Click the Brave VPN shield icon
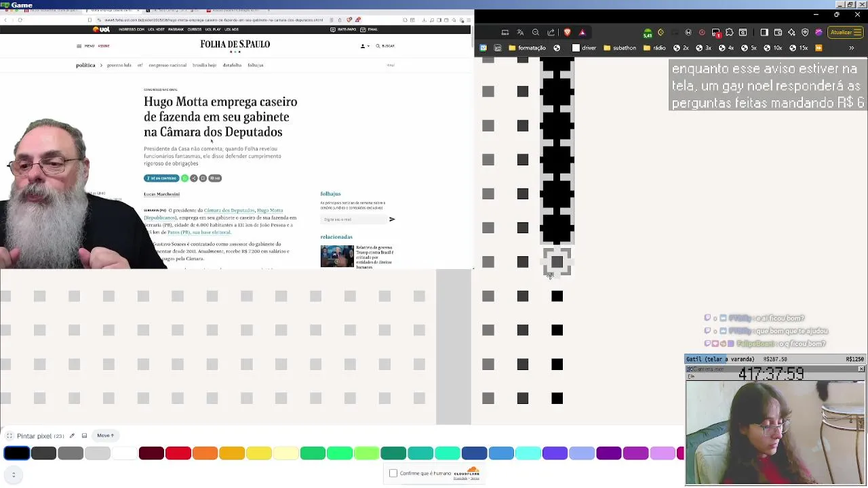 pos(805,32)
